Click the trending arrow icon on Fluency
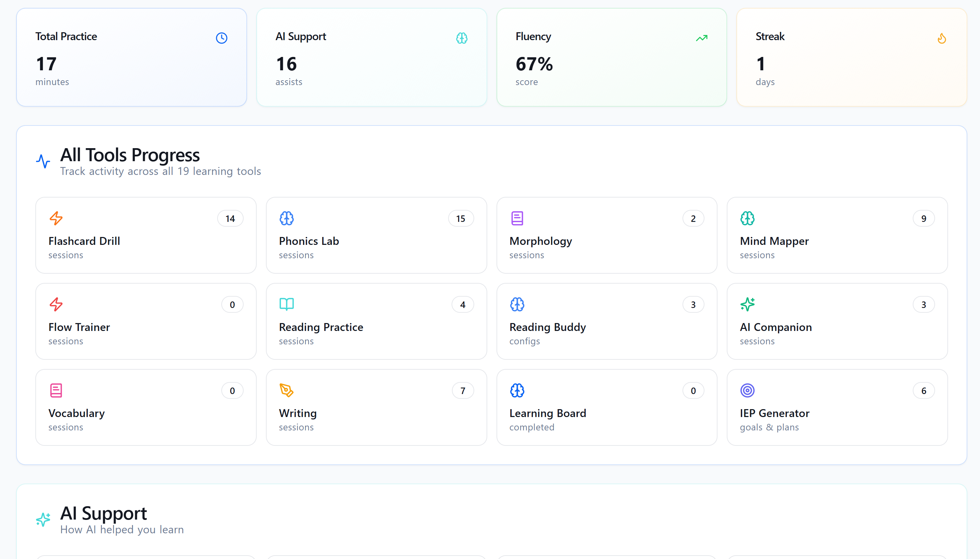 702,38
